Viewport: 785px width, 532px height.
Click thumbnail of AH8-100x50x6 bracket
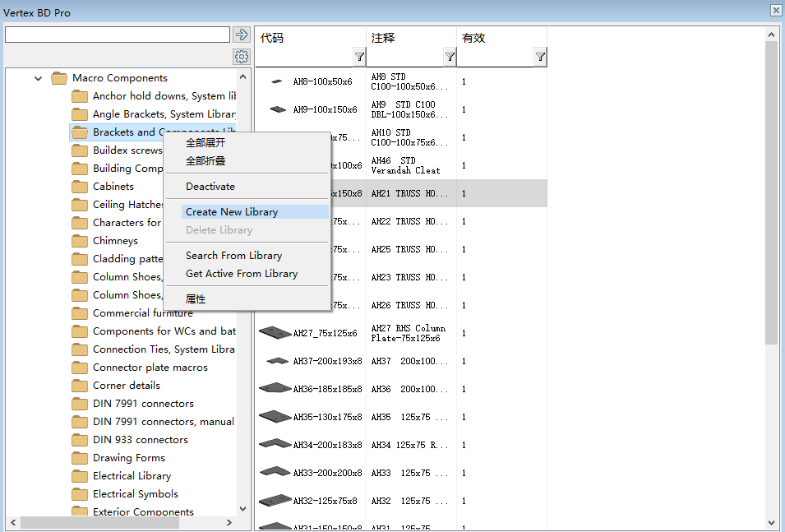(x=276, y=81)
